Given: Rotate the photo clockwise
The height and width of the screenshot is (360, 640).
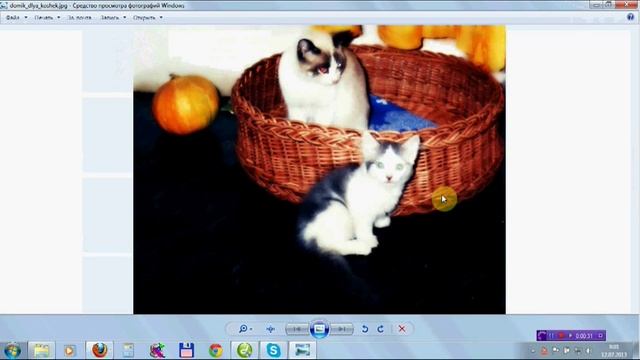Looking at the screenshot, I should pos(380,329).
